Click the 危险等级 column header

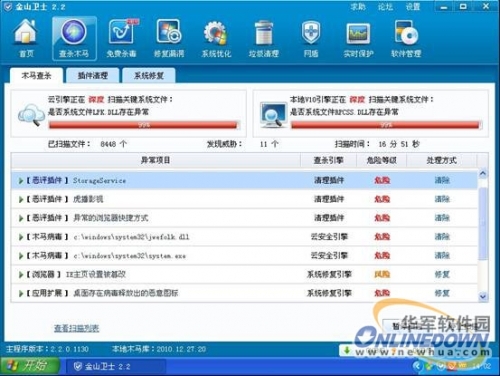coord(382,160)
